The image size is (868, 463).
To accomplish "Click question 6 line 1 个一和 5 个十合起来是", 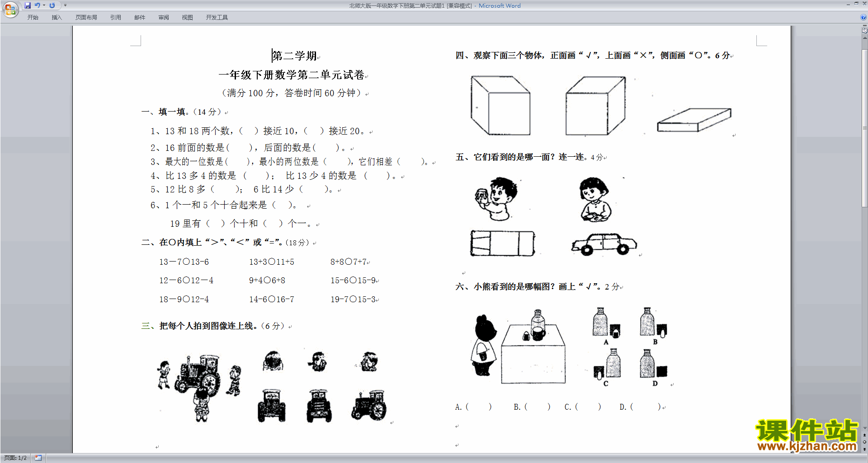I will pyautogui.click(x=224, y=205).
